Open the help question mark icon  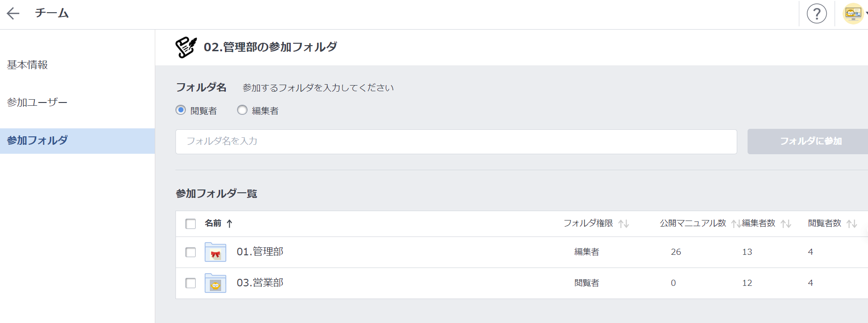(x=817, y=14)
